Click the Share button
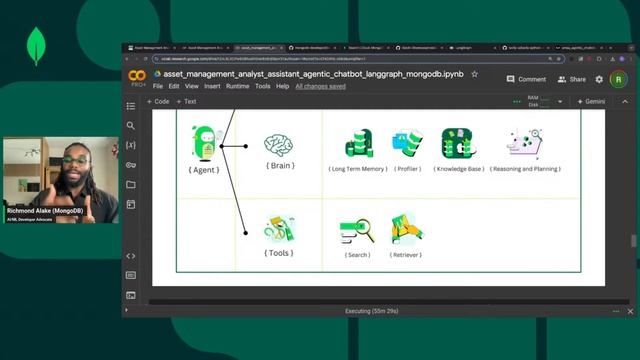 (x=572, y=79)
